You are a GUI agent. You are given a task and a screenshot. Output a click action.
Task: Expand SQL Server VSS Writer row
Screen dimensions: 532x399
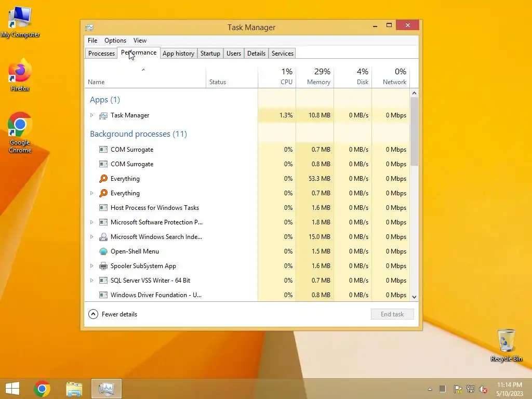pyautogui.click(x=91, y=281)
